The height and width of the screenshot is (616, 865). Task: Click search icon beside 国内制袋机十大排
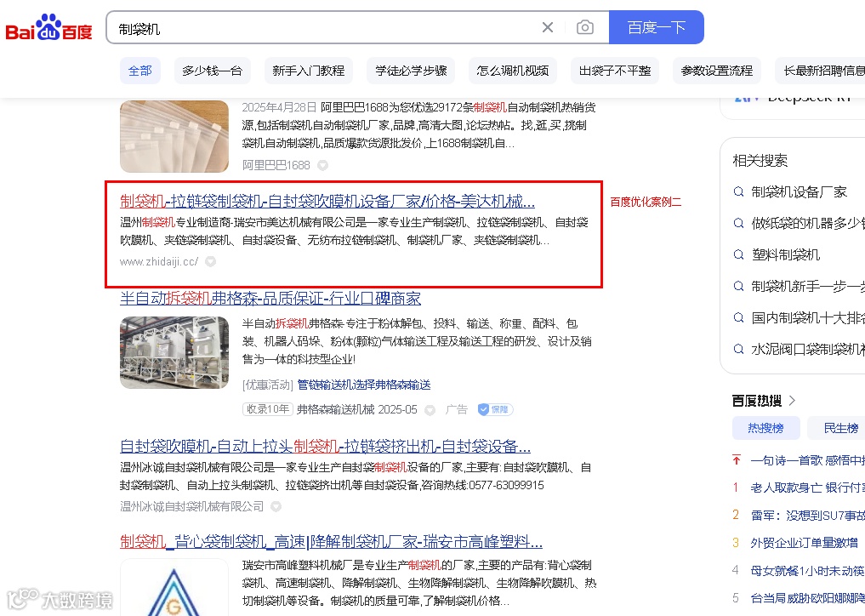tap(738, 318)
